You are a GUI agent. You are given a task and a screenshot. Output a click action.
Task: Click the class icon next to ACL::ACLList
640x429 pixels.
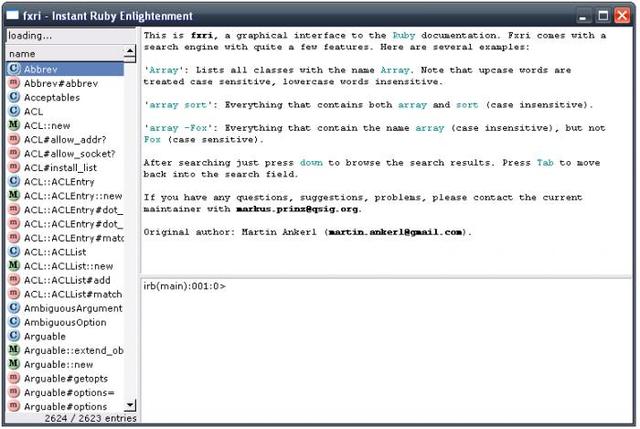14,251
